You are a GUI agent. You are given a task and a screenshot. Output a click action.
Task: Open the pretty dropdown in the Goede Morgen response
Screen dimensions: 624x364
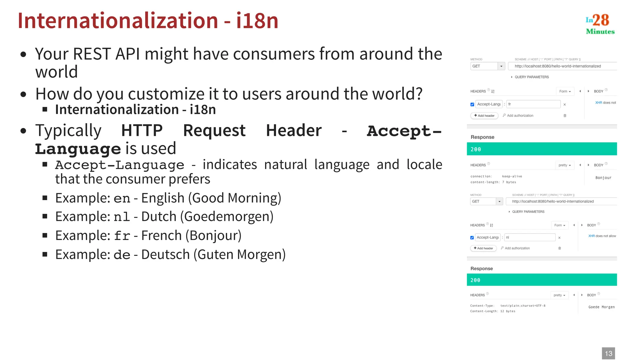559,295
